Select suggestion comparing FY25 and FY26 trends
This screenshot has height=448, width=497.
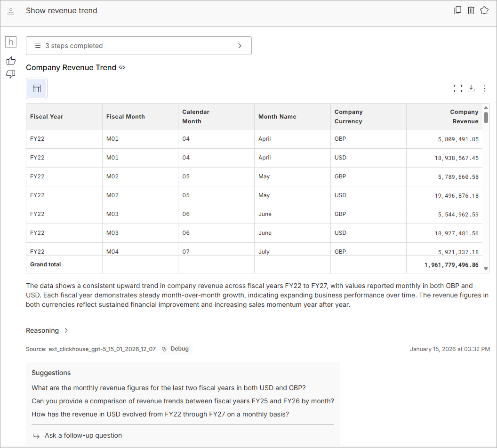coord(183,401)
